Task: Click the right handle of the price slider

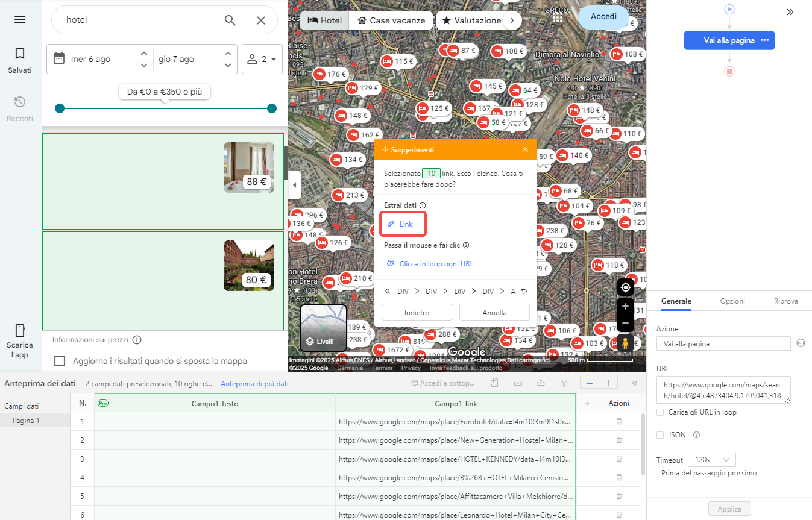Action: point(272,108)
